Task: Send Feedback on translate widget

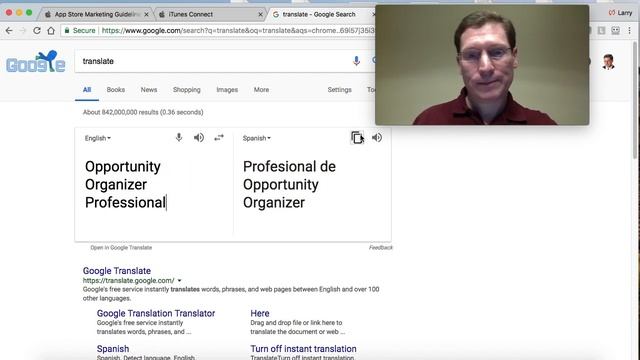Action: pyautogui.click(x=380, y=248)
